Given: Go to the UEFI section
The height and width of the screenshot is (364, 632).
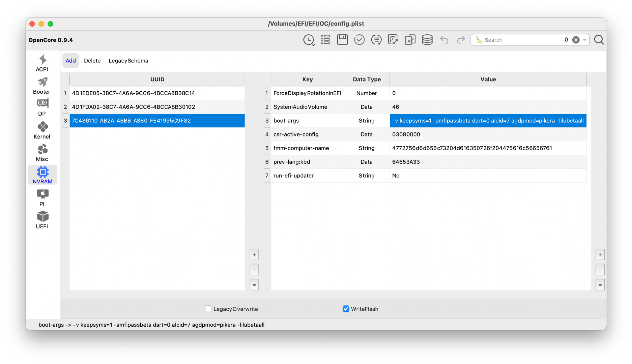Looking at the screenshot, I should pos(42,220).
